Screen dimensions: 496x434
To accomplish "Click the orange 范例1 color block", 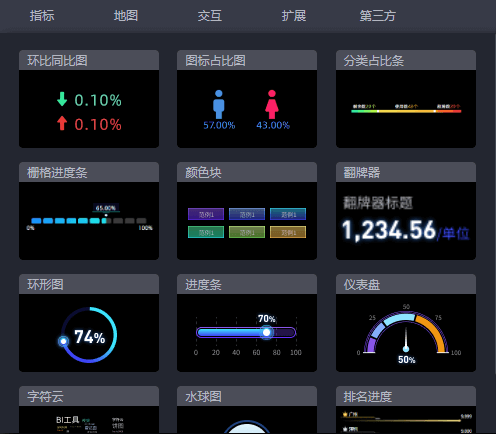I will click(x=288, y=232).
